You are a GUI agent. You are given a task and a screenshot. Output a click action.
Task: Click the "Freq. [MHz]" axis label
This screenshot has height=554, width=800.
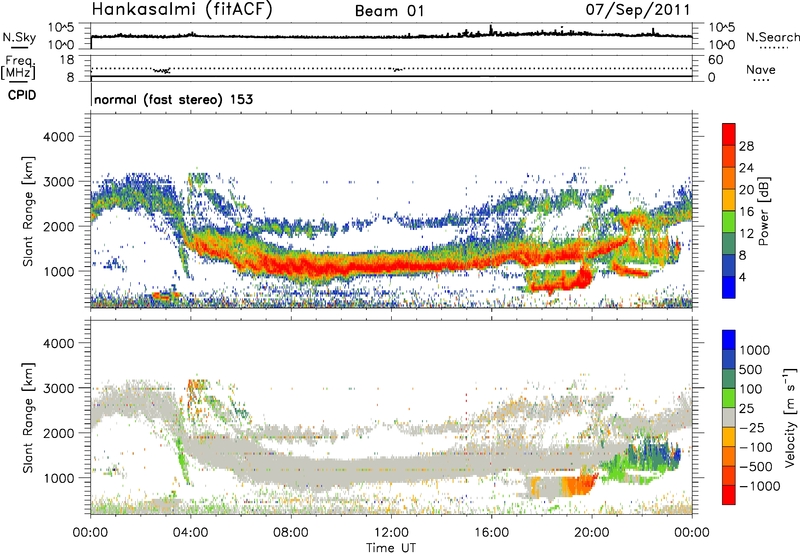[18, 67]
